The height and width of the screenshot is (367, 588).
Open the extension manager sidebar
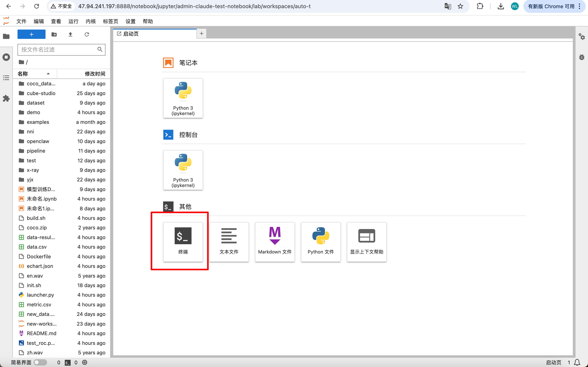point(6,98)
